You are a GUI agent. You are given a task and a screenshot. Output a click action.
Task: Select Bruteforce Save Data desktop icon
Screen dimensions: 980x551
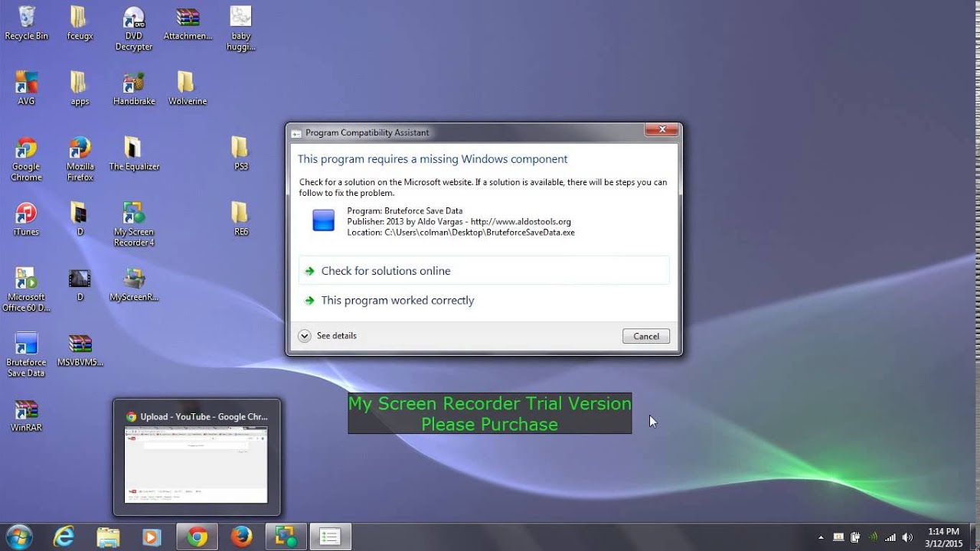(x=26, y=355)
